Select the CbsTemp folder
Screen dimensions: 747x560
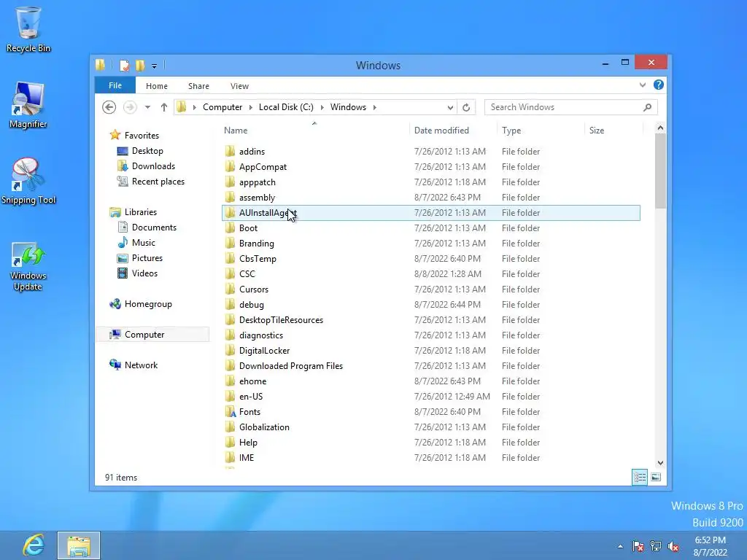[431, 259]
